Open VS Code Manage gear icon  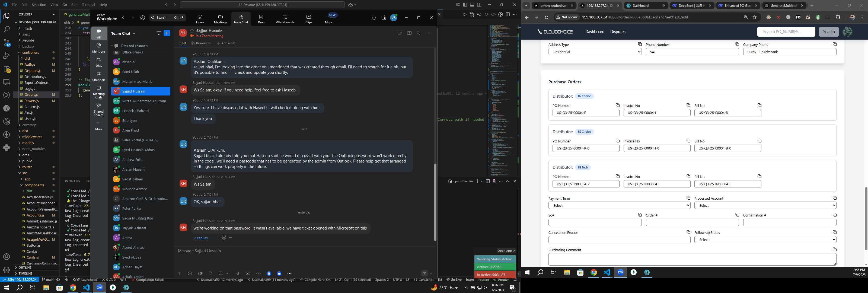7,270
